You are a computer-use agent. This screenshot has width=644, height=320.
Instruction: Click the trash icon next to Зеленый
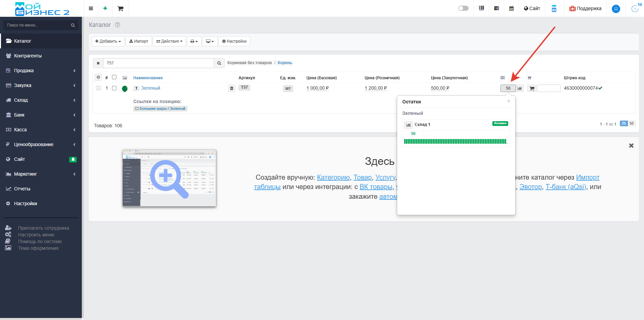point(231,88)
